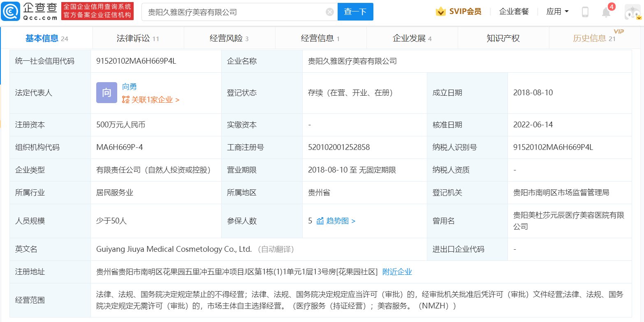
Task: Click the 进出口企业代码 label
Action: pos(458,249)
